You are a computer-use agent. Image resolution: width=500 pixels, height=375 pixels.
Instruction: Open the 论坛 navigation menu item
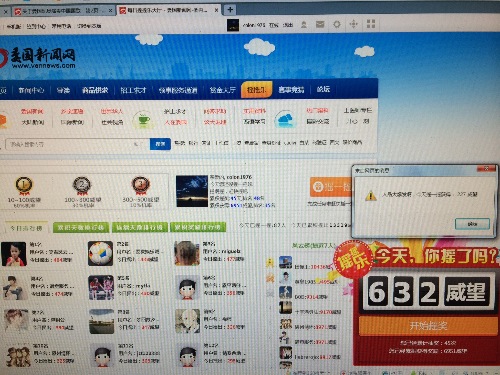pyautogui.click(x=323, y=89)
